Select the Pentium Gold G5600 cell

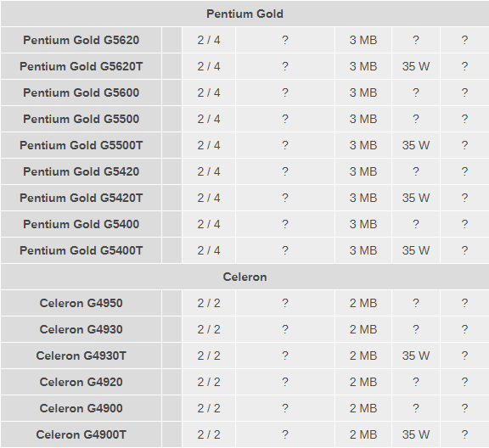point(81,92)
